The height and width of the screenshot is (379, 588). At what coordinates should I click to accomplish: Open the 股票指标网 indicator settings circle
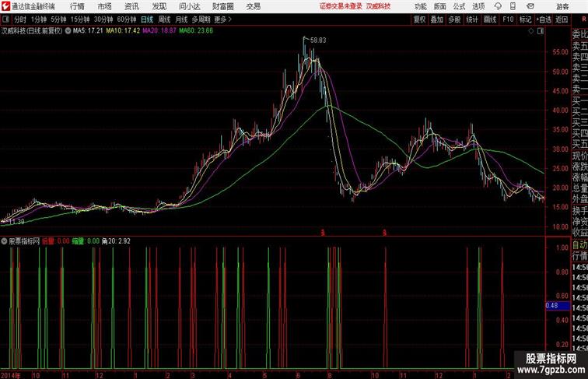(4, 241)
